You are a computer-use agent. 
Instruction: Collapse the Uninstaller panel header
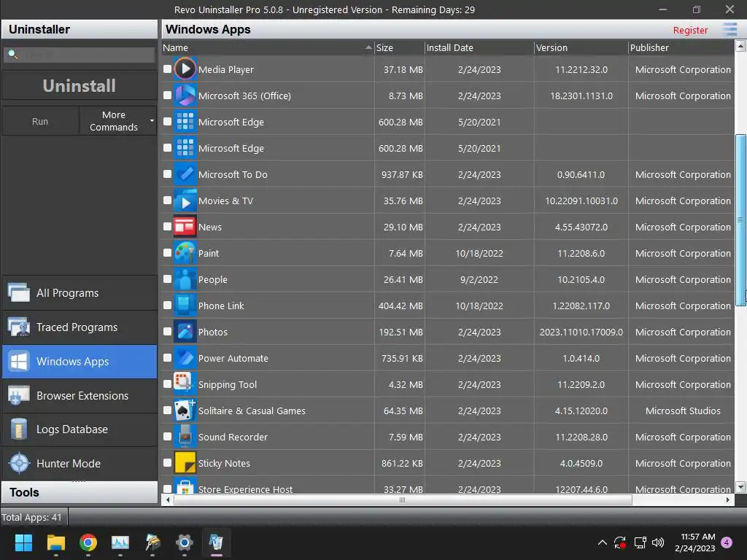tap(80, 29)
